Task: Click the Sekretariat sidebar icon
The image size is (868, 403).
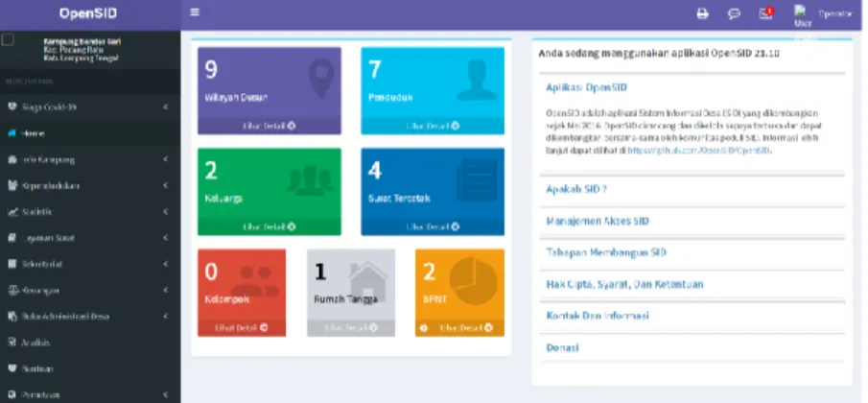Action: click(12, 264)
